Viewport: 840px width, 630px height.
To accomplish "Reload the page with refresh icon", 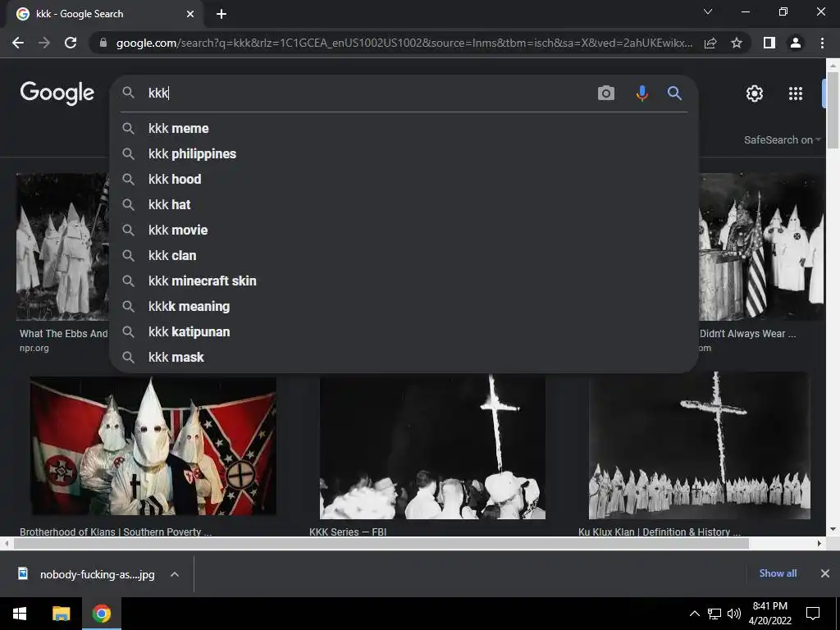I will click(x=71, y=43).
